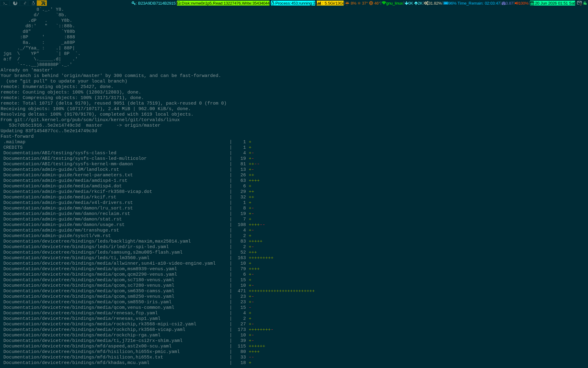Click the Process 453 running block
This screenshot has width=588, height=368.
[x=293, y=3]
